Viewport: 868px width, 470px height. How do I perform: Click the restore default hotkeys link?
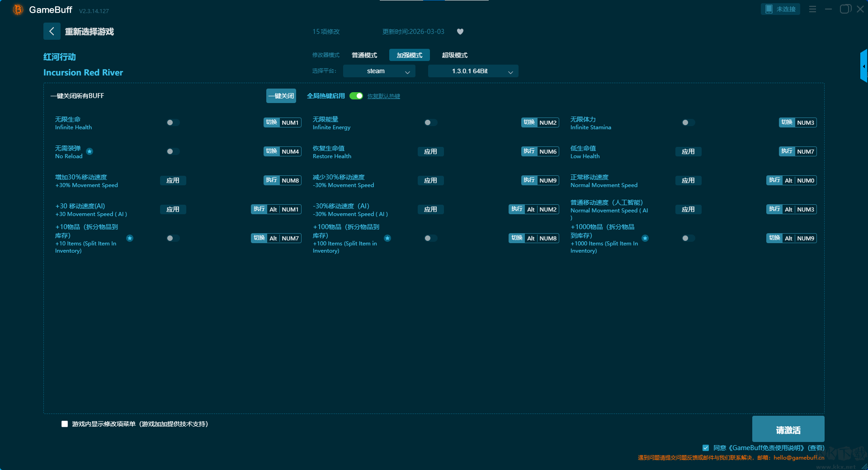pos(383,96)
